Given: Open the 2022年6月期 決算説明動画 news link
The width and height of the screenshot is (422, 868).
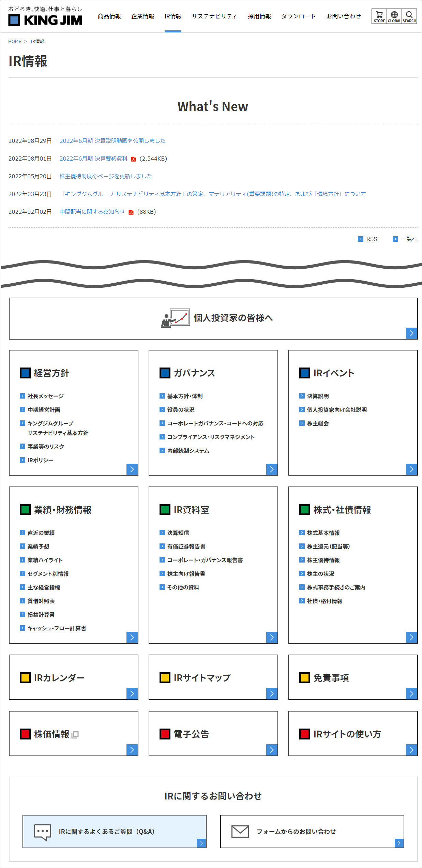Looking at the screenshot, I should [x=112, y=141].
